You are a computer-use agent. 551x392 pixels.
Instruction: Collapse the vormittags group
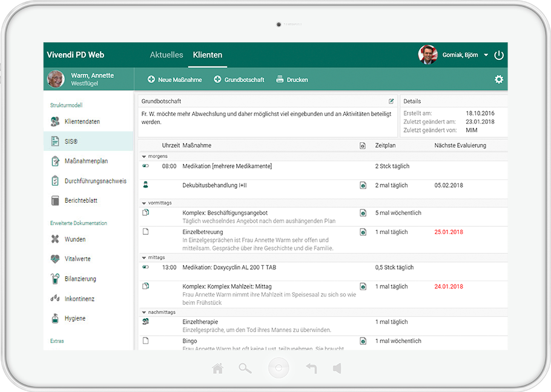[x=144, y=203]
